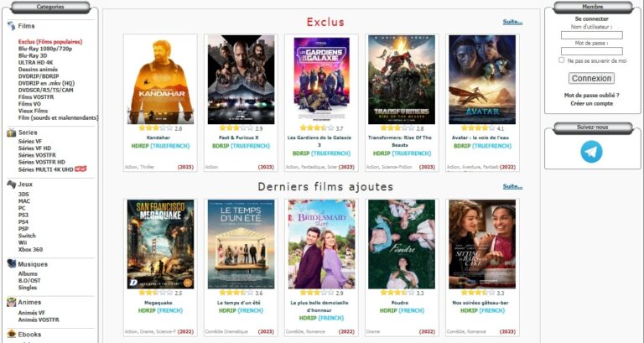Click the Nom d'utilisateur input field
This screenshot has width=644, height=343.
(591, 35)
